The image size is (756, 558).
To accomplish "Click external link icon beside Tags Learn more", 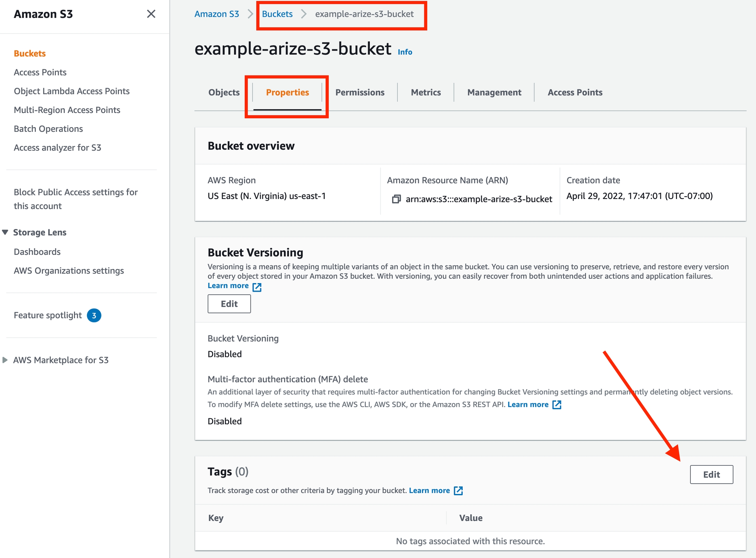I will click(458, 491).
